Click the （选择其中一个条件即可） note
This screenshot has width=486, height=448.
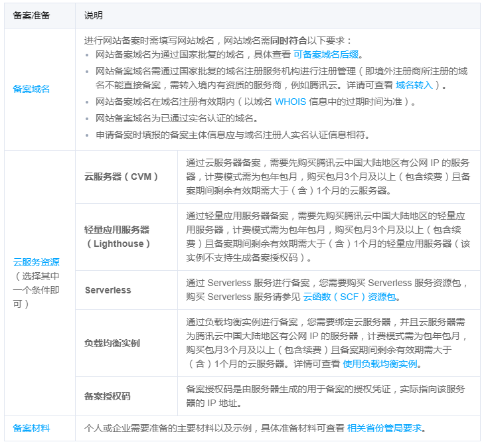[36, 290]
